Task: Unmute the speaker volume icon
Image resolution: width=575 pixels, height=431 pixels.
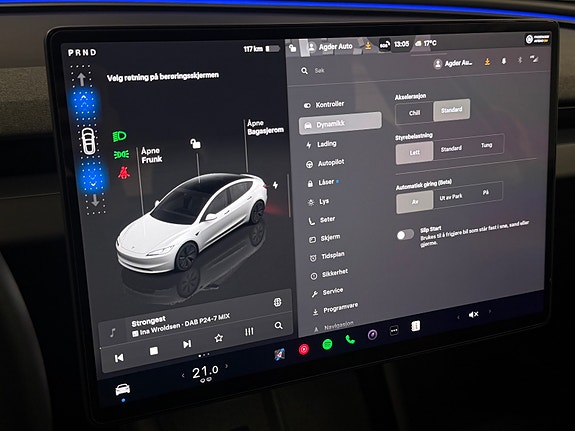Action: click(x=473, y=314)
